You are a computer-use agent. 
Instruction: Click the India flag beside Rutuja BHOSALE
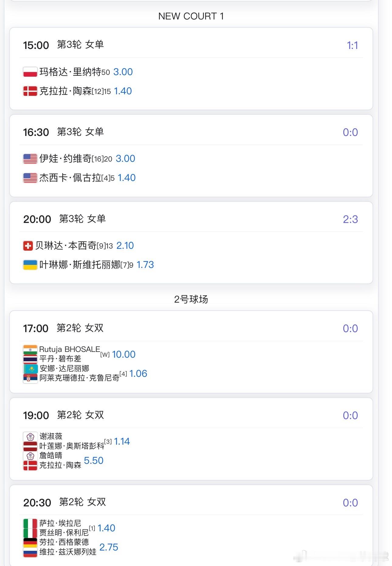(x=30, y=350)
